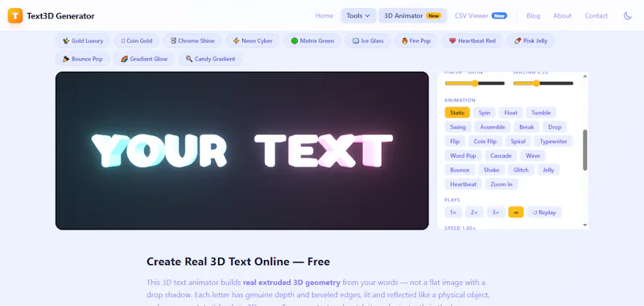This screenshot has width=644, height=306.
Task: Select the Swing animation
Action: click(457, 127)
